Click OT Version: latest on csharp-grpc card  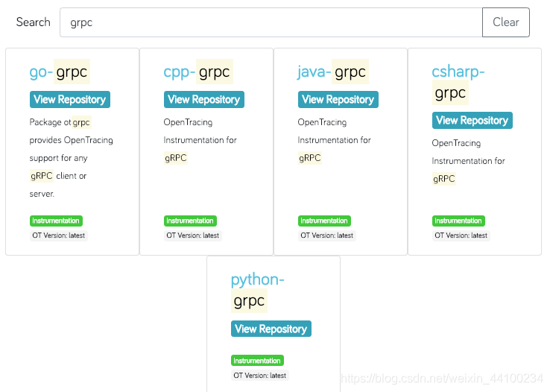point(461,235)
